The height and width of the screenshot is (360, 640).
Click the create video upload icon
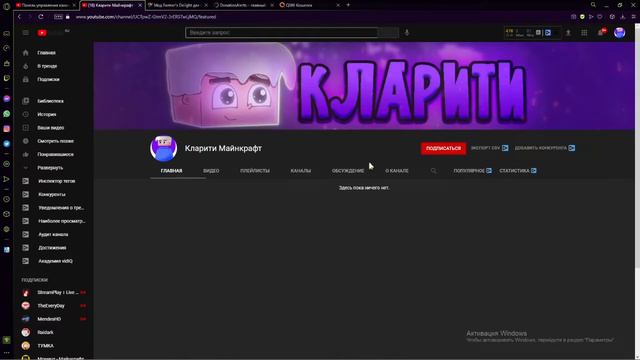click(568, 33)
